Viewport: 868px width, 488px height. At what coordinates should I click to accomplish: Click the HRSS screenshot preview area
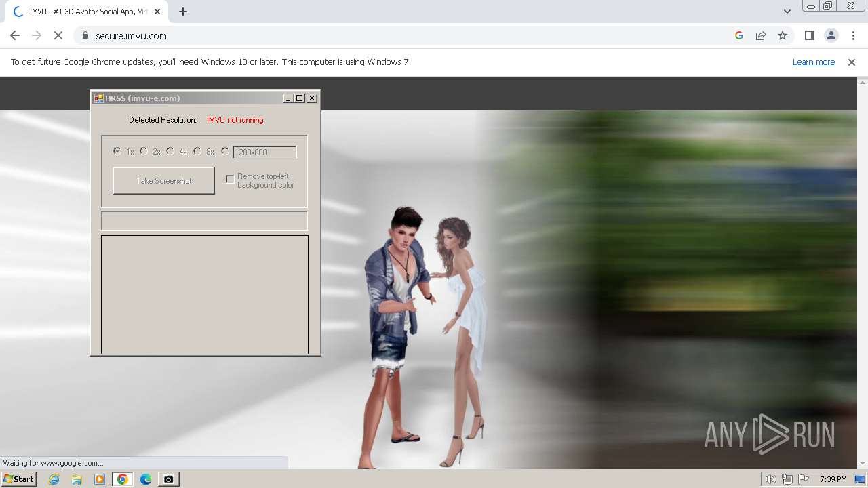205,295
